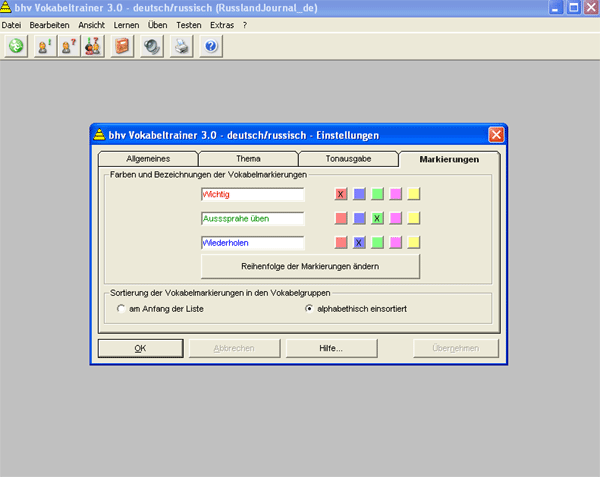
Task: Choose the pink swatch in Wichtig row
Action: [395, 194]
